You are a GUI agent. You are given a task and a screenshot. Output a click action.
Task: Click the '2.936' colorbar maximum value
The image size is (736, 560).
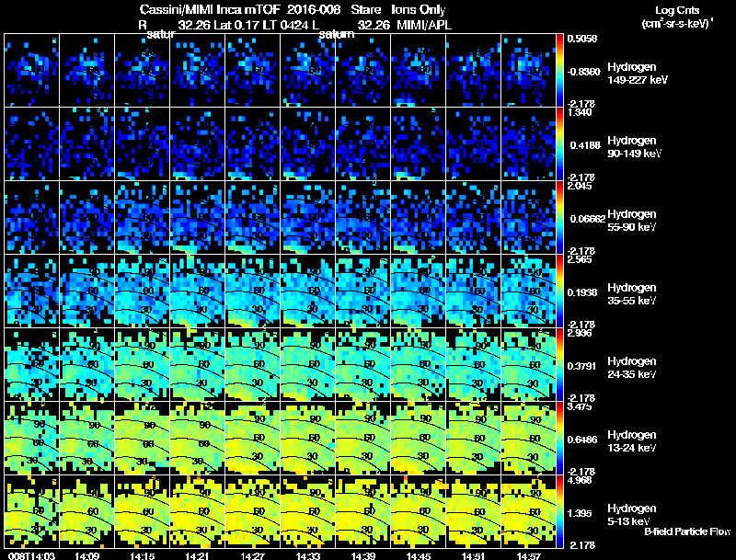[x=581, y=333]
